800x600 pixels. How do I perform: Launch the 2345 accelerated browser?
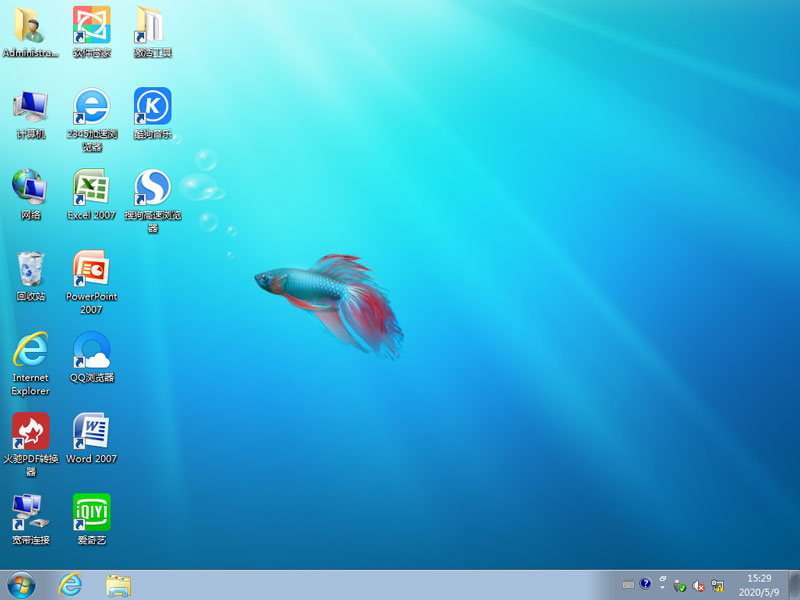point(91,110)
